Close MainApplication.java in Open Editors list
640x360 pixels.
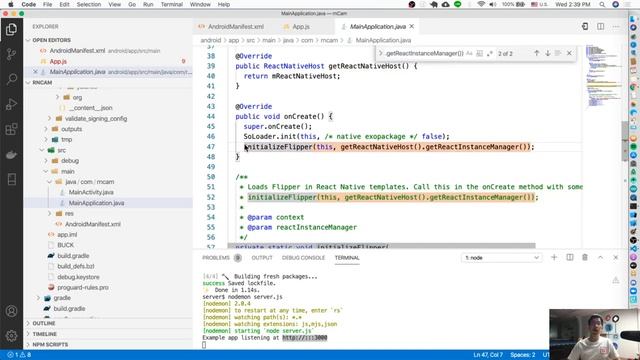pos(35,72)
